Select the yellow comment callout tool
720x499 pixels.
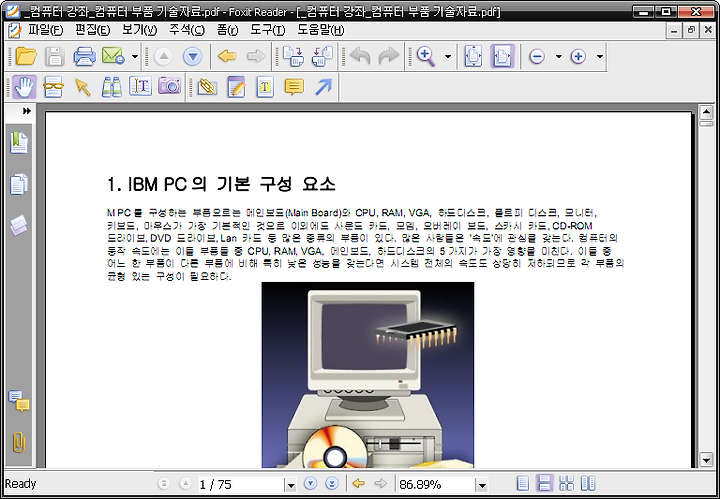click(294, 87)
